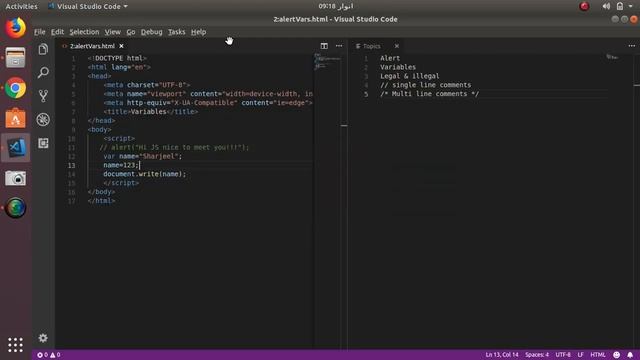Image resolution: width=640 pixels, height=360 pixels.
Task: Open the volume indicator in top bar
Action: coord(606,6)
